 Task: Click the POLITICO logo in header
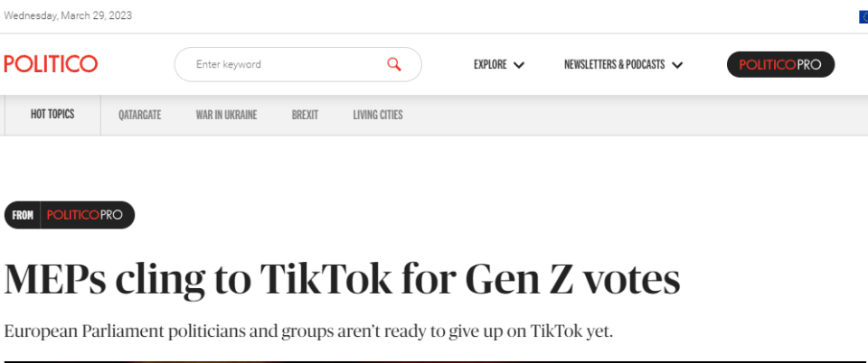51,64
